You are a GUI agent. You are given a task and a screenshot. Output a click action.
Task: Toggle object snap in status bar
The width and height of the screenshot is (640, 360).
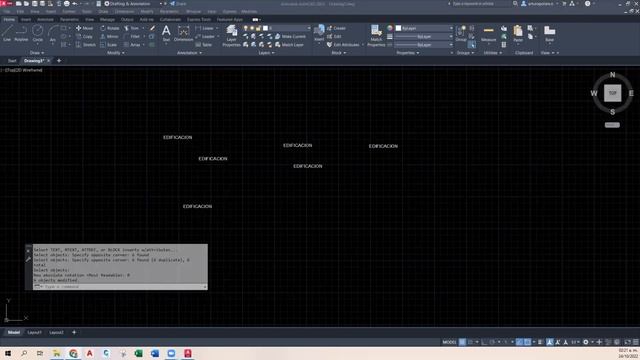527,342
